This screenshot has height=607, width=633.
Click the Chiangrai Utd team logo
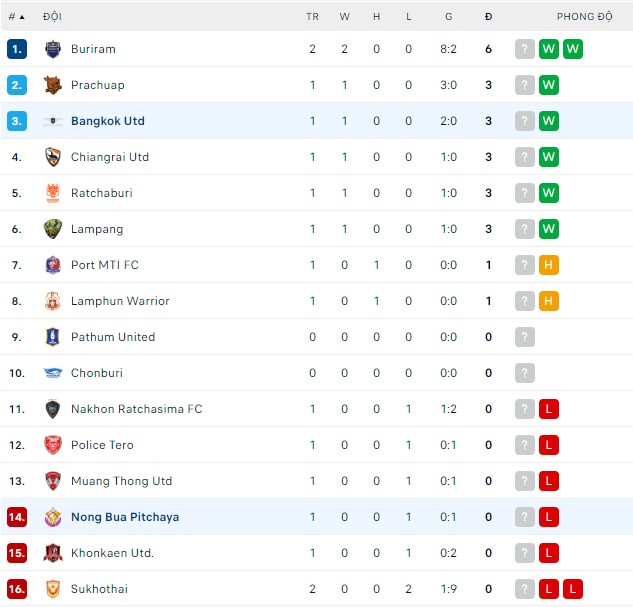(53, 157)
